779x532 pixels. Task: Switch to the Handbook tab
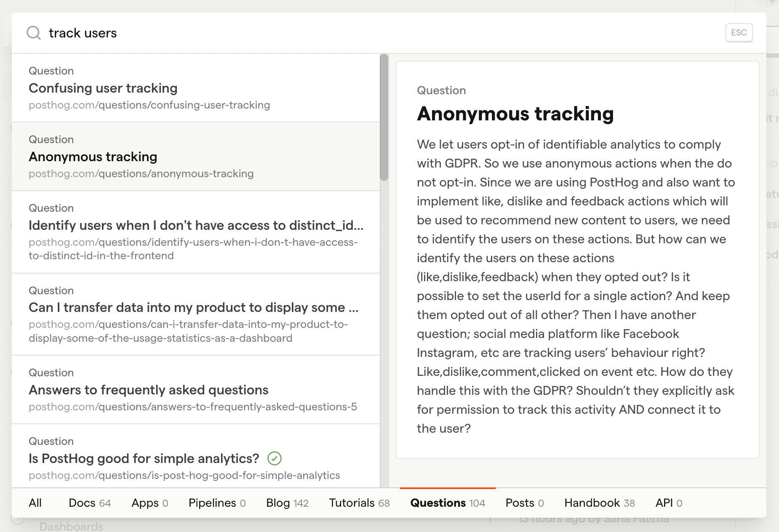point(600,503)
